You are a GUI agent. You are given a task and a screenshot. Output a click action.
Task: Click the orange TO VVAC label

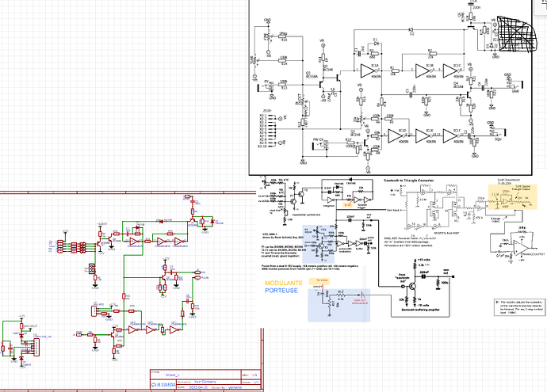click(x=319, y=280)
